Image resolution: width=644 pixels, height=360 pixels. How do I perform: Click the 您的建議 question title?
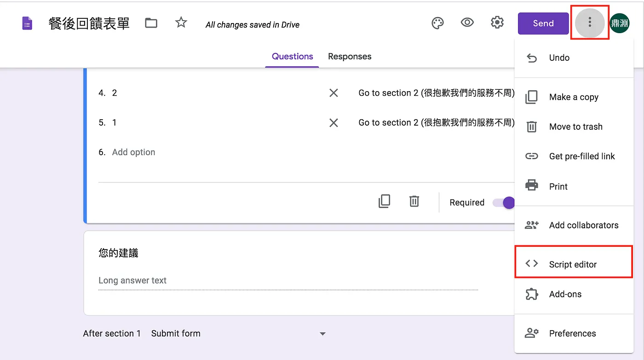coord(118,253)
